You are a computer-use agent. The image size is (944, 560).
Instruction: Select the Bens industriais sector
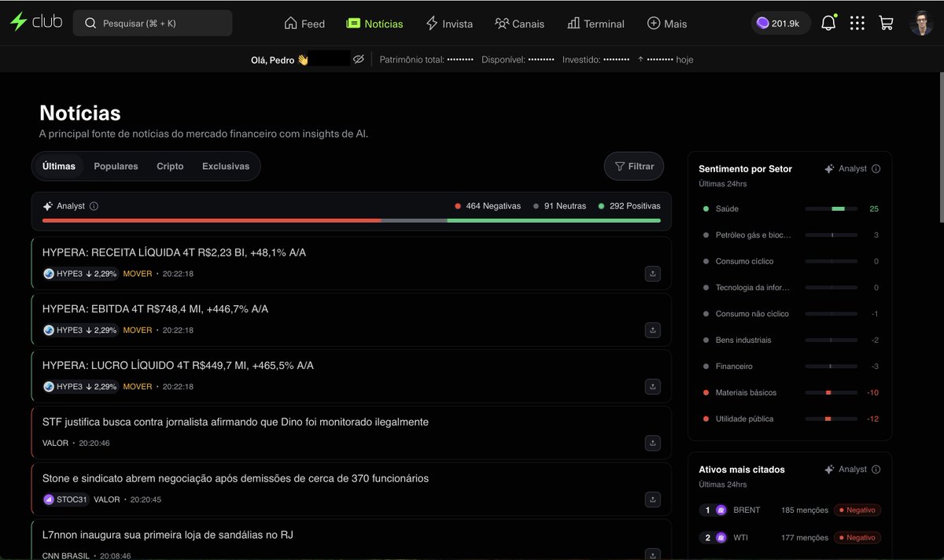click(x=791, y=340)
